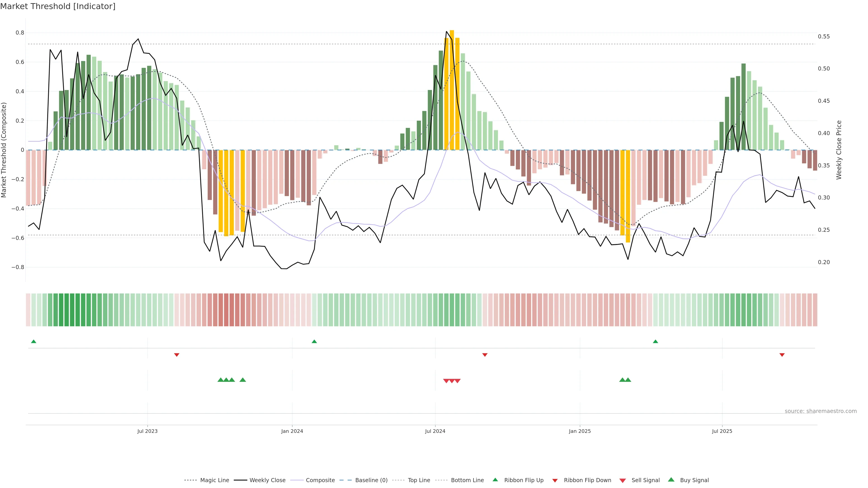Click the Jan 2025 x-axis label

pos(580,431)
